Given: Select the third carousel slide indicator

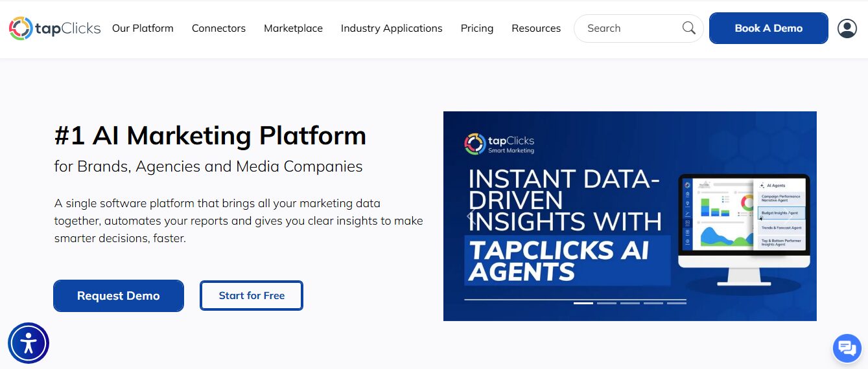Looking at the screenshot, I should click(x=630, y=302).
